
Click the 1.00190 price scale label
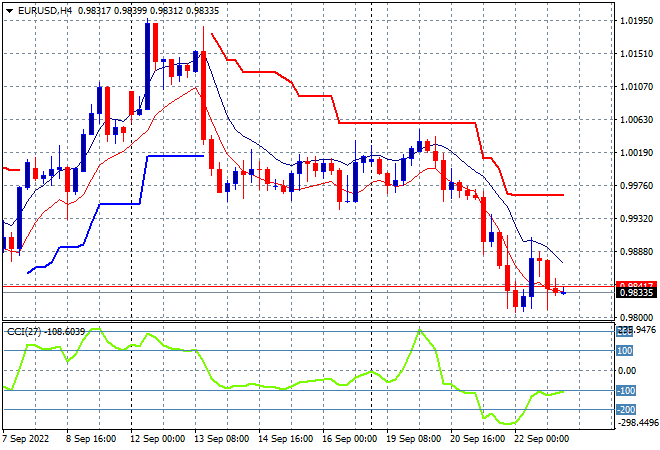pos(637,153)
